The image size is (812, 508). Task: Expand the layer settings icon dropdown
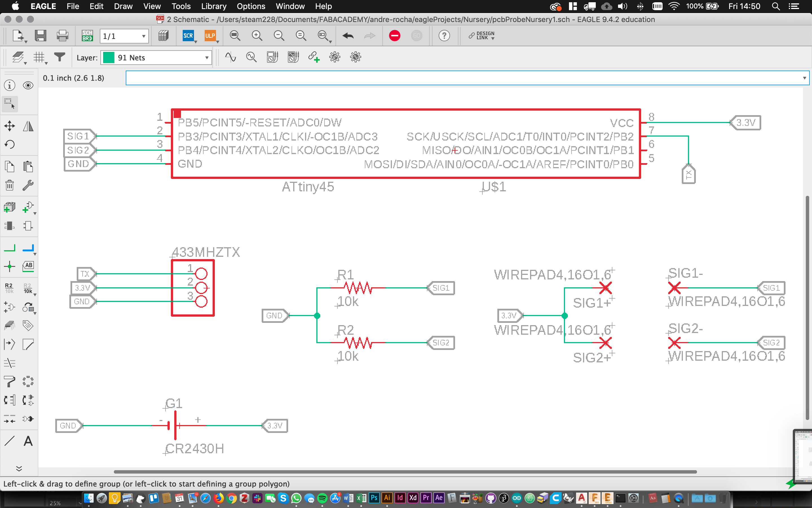[25, 63]
